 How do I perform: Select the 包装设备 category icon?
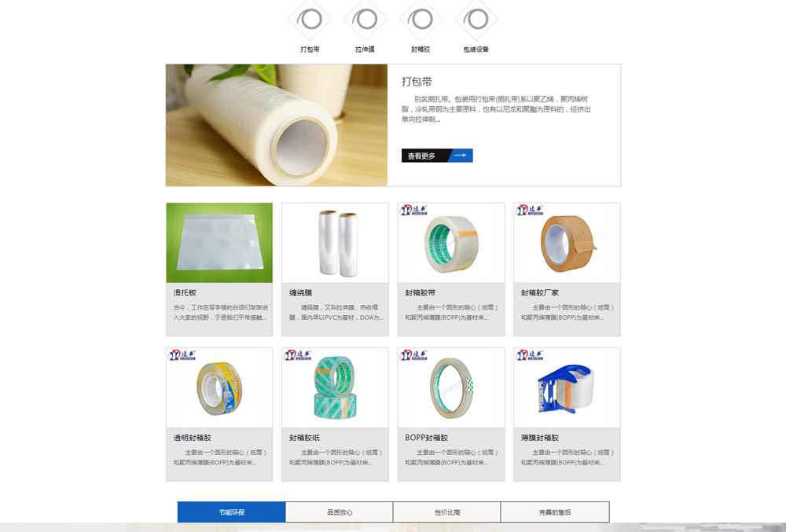476,20
